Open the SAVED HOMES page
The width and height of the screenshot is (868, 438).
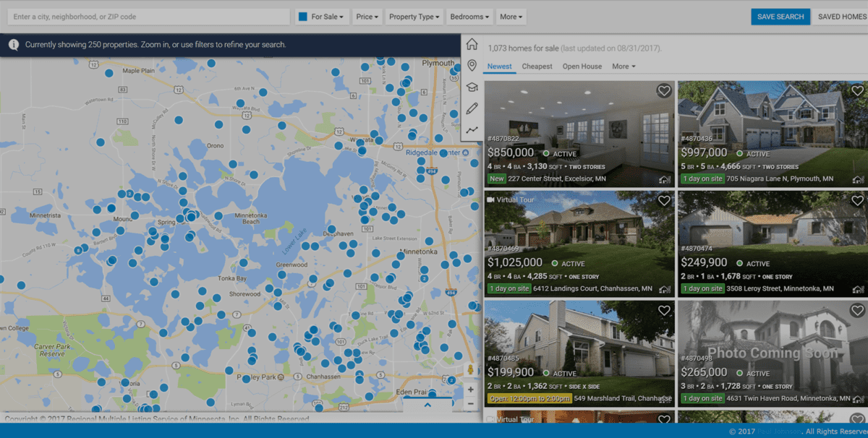[x=841, y=17]
